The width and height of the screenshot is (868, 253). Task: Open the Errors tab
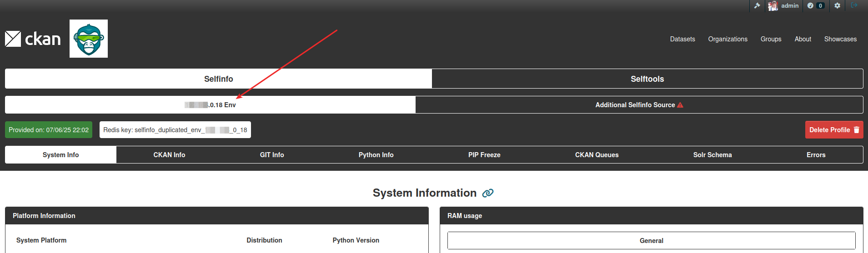(816, 154)
